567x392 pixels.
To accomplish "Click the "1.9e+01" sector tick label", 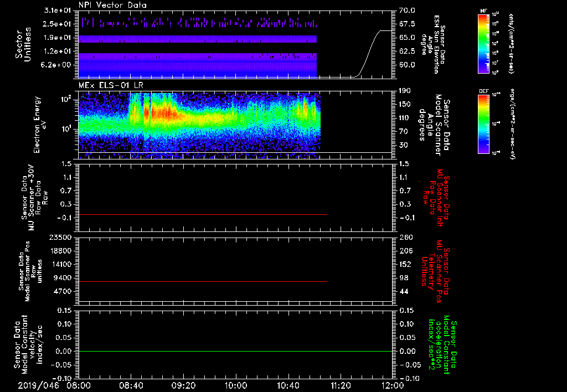I will (58, 38).
